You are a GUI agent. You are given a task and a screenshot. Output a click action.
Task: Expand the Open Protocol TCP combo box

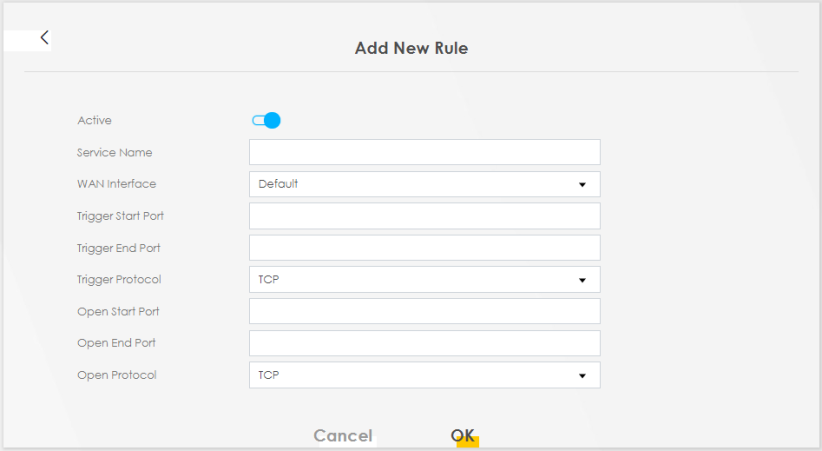tap(410, 375)
